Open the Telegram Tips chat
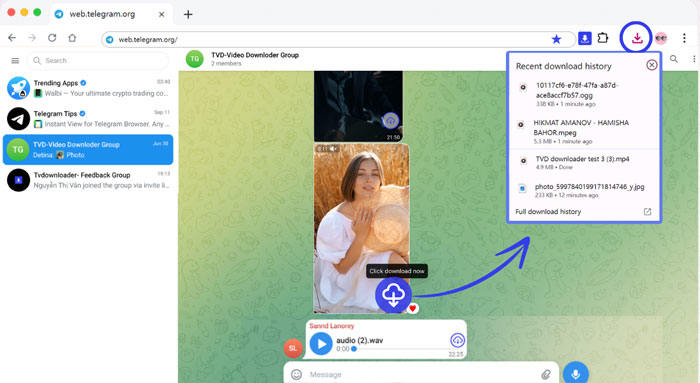This screenshot has height=383, width=700. point(88,119)
